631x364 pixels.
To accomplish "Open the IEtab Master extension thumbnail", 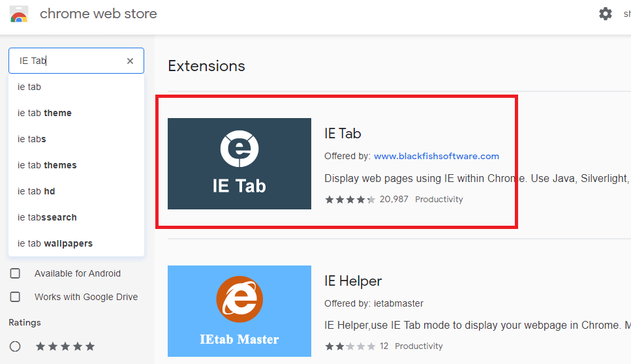I will (239, 311).
